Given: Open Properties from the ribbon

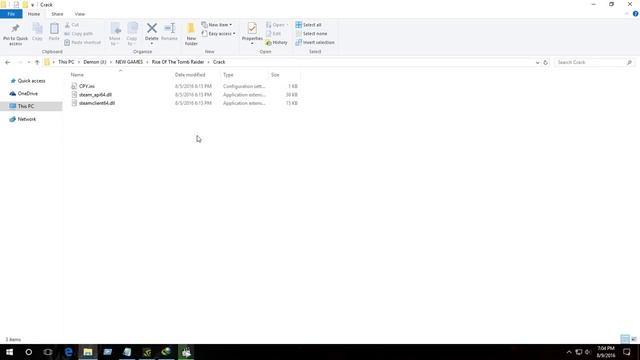Looking at the screenshot, I should coord(252,31).
